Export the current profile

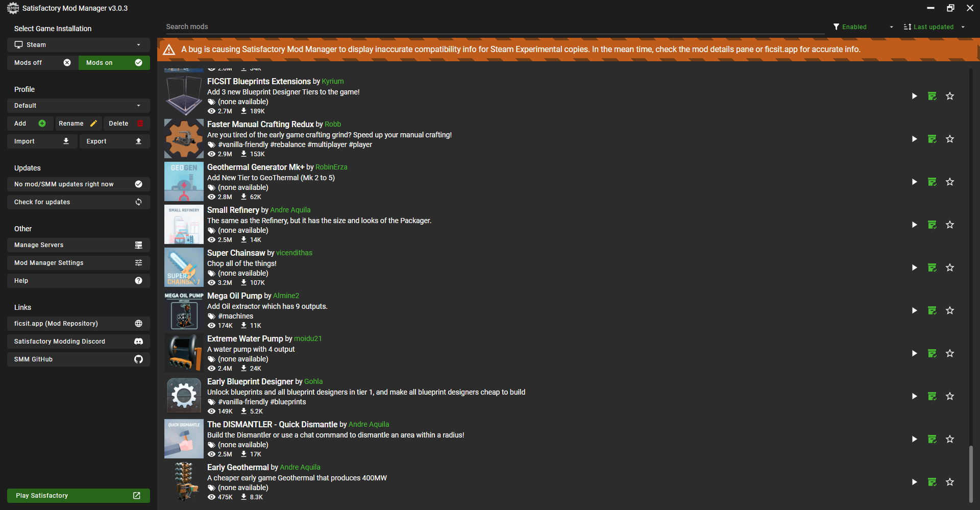coord(115,141)
